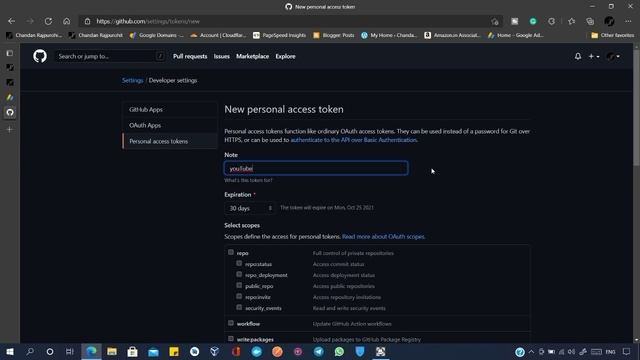
Task: Open the Other favorites folder
Action: (613, 36)
